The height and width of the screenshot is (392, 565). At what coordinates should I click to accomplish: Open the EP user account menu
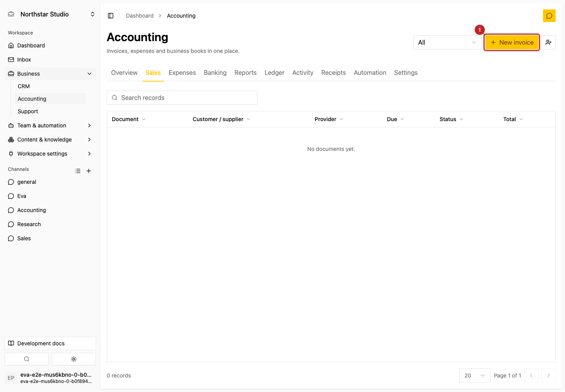[50, 378]
